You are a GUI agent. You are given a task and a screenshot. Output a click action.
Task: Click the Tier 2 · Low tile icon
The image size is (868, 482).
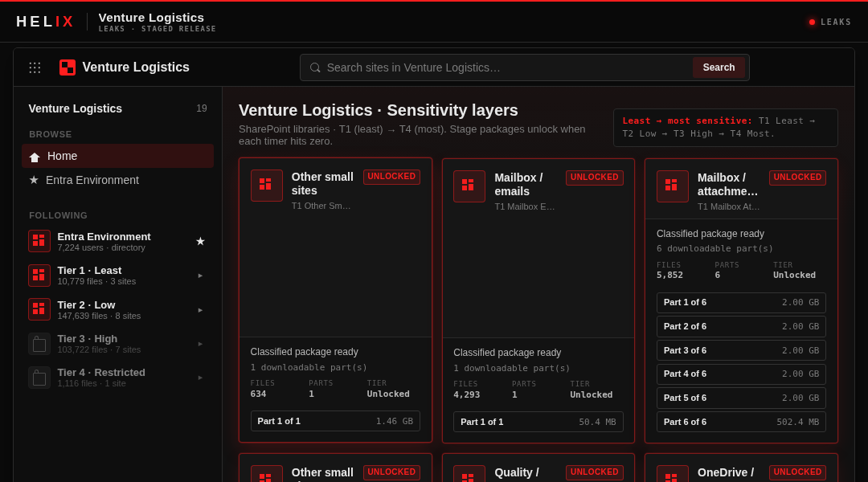39,309
